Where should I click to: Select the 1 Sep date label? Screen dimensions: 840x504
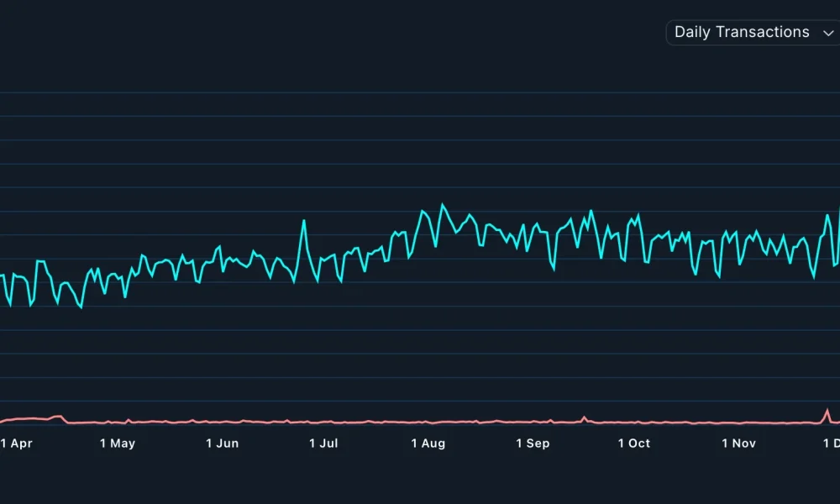pyautogui.click(x=533, y=443)
